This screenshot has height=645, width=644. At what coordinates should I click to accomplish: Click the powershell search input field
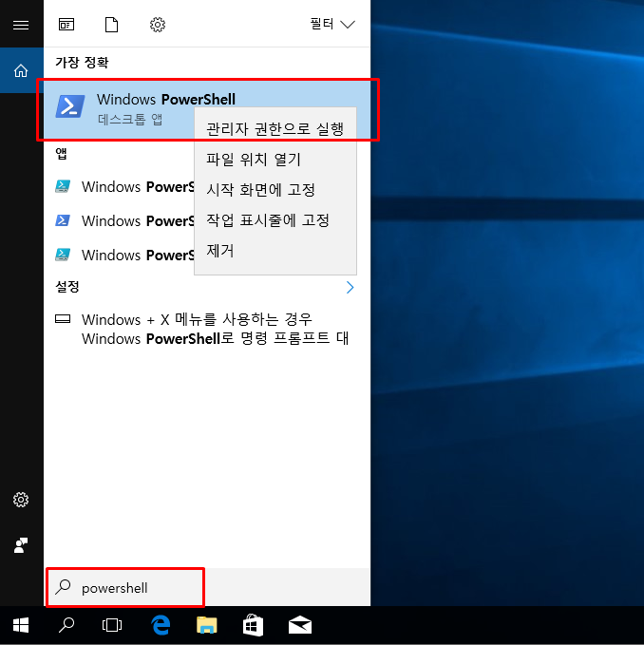point(207,587)
